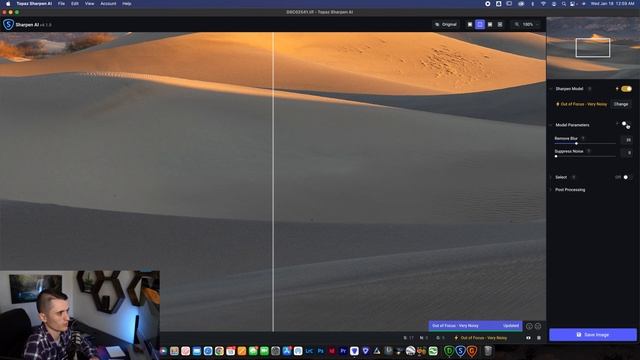Click the navigator thumbnail preview
Screen dimensions: 640x360
click(x=593, y=48)
